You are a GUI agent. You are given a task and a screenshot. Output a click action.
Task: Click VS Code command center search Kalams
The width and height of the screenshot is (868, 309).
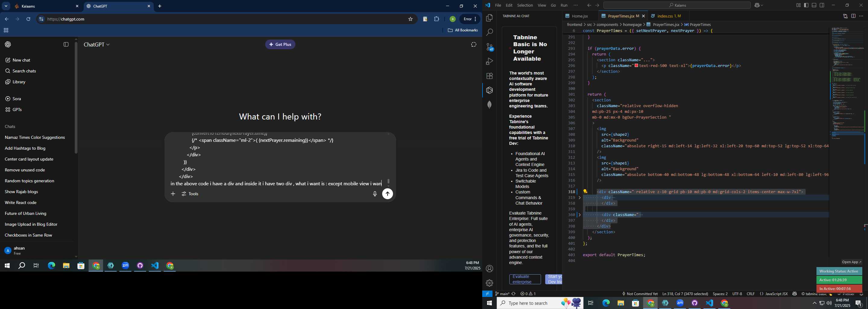677,5
